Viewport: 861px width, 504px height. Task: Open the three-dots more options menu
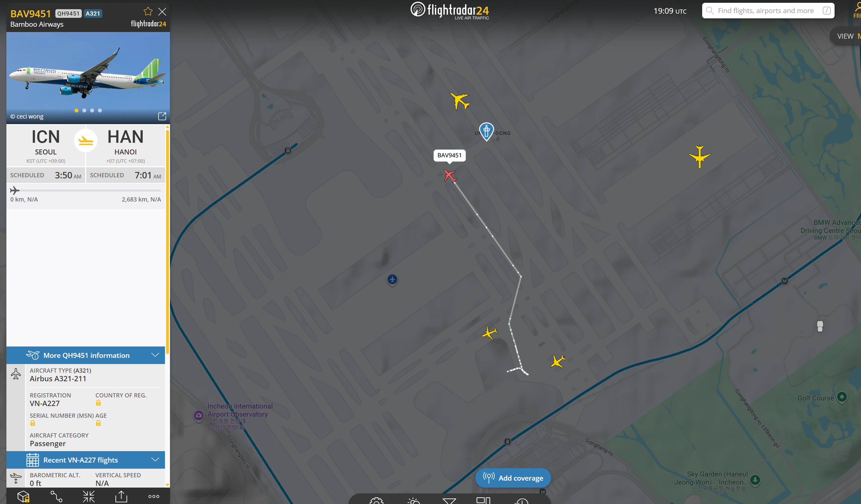[154, 496]
